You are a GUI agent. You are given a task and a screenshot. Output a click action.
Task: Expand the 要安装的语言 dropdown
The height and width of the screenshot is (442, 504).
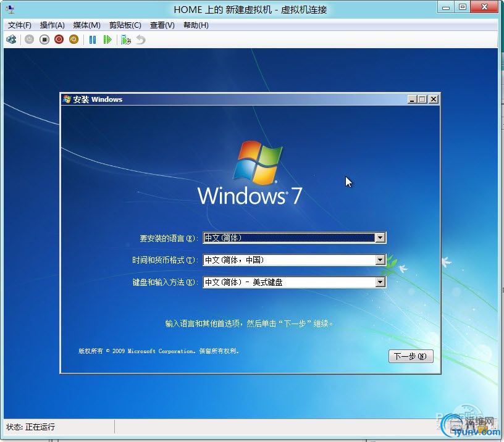380,238
